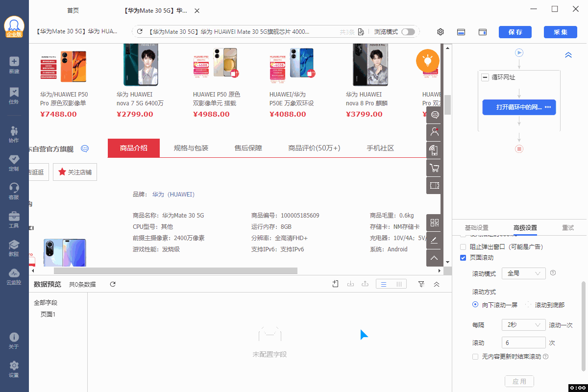Image resolution: width=588 pixels, height=392 pixels.
Task: Open 教程 in the left sidebar
Action: [x=14, y=248]
